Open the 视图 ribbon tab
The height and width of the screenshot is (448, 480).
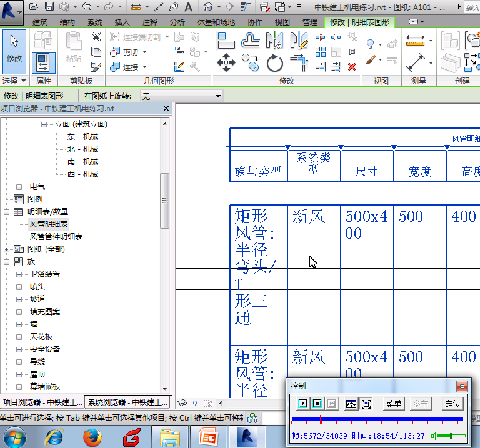tap(282, 22)
